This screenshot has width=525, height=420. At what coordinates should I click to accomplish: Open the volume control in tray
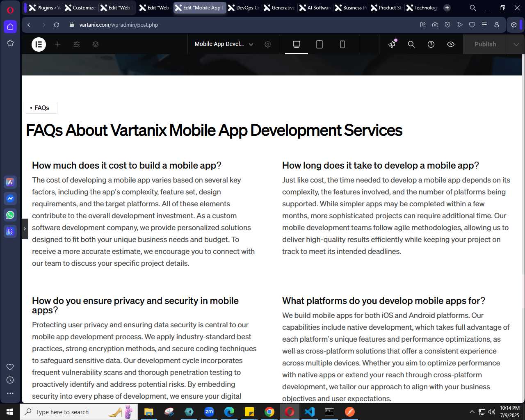(x=492, y=412)
